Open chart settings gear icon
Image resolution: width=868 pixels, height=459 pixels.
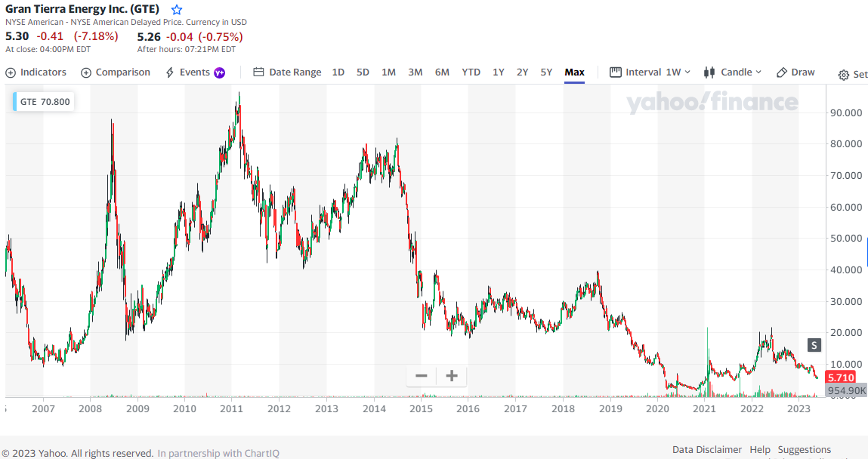pos(844,75)
